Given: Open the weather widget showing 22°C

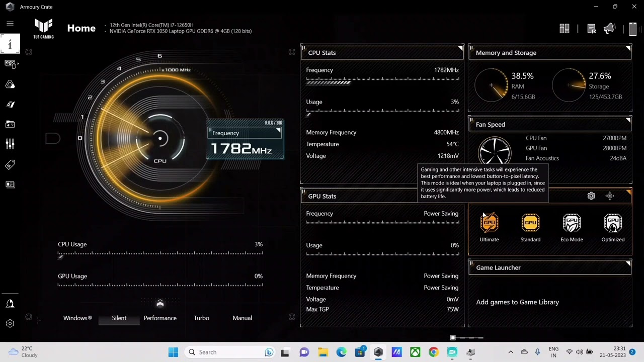Looking at the screenshot, I should (x=23, y=352).
